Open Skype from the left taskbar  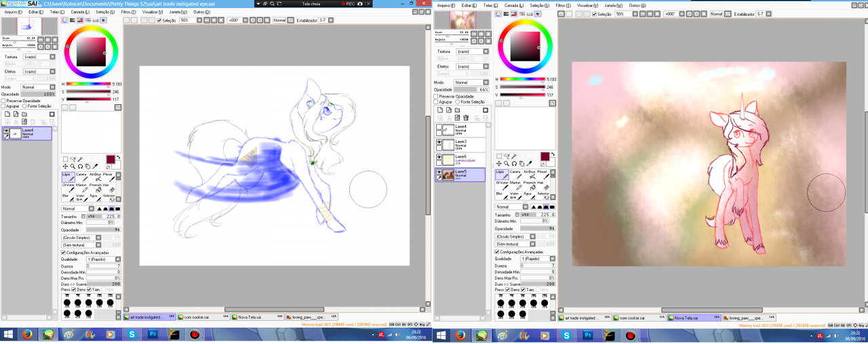pos(132,335)
